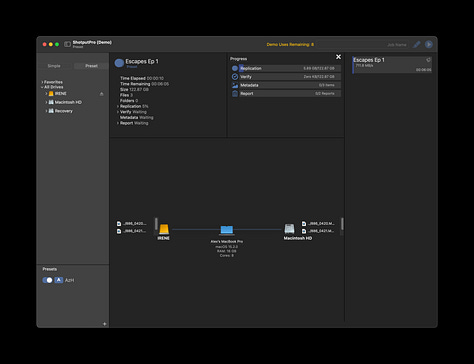Click the Replication progress bar
The image size is (474, 364).
click(x=290, y=68)
